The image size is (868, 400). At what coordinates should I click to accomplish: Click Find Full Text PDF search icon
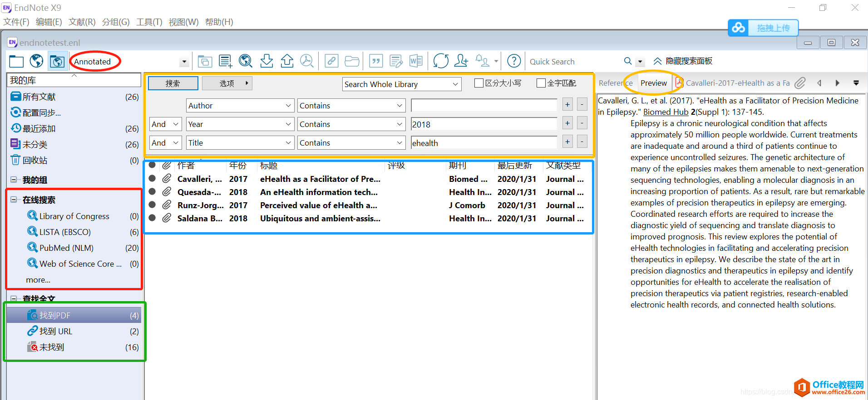pos(307,61)
